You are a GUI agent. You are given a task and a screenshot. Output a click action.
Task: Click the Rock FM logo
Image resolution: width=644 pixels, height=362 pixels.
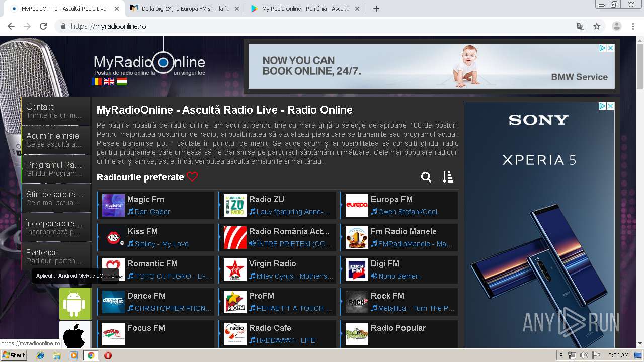tap(357, 302)
